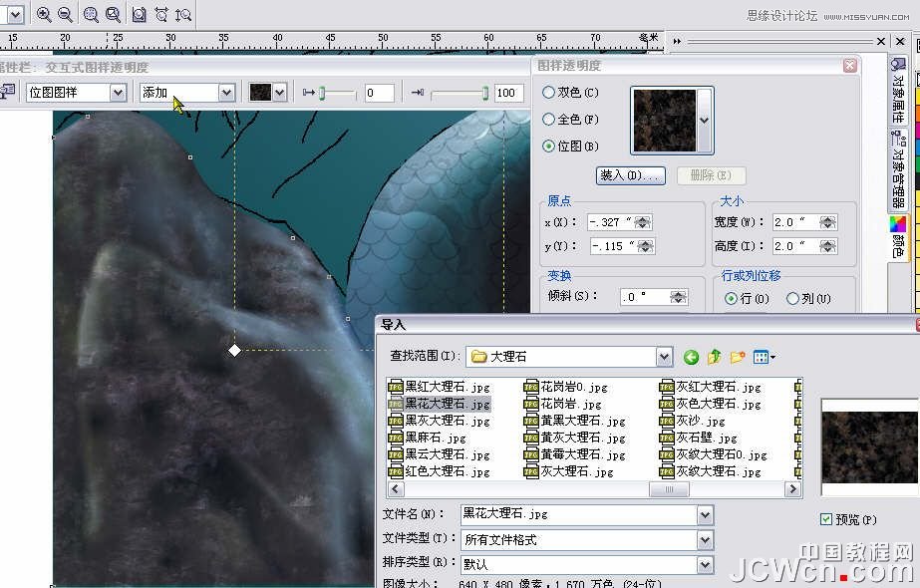
Task: Click the Zoom to Selection icon
Action: (91, 14)
